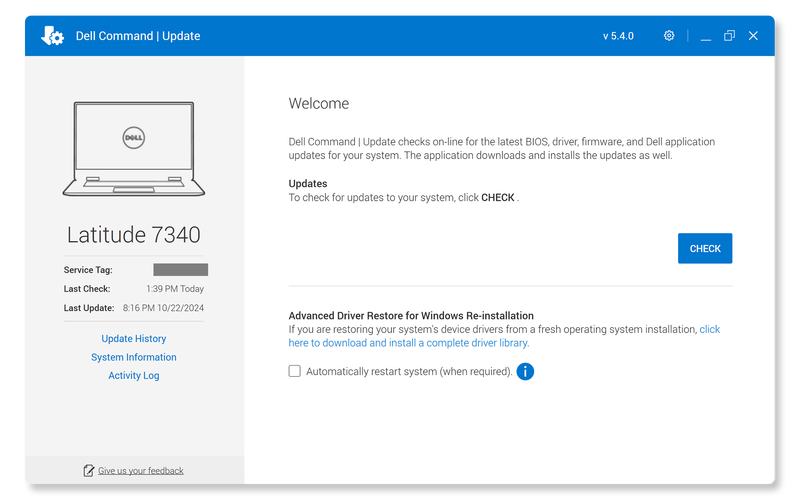Click the info icon beside the restart option
The width and height of the screenshot is (800, 500).
click(525, 371)
